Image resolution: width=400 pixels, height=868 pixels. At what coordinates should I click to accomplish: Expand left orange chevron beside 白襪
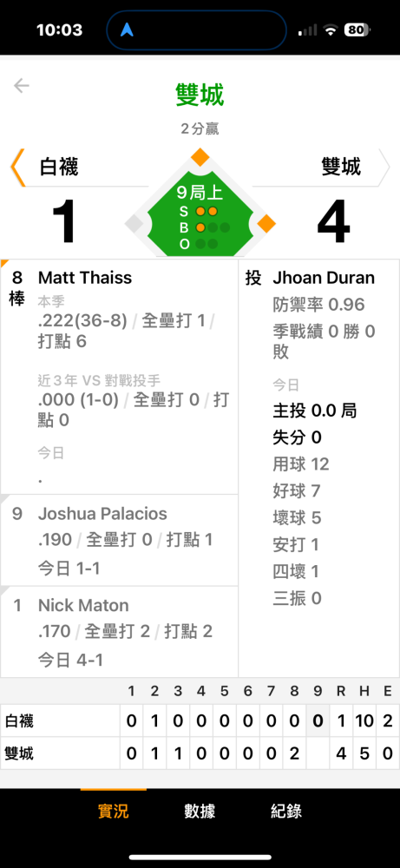tap(17, 167)
